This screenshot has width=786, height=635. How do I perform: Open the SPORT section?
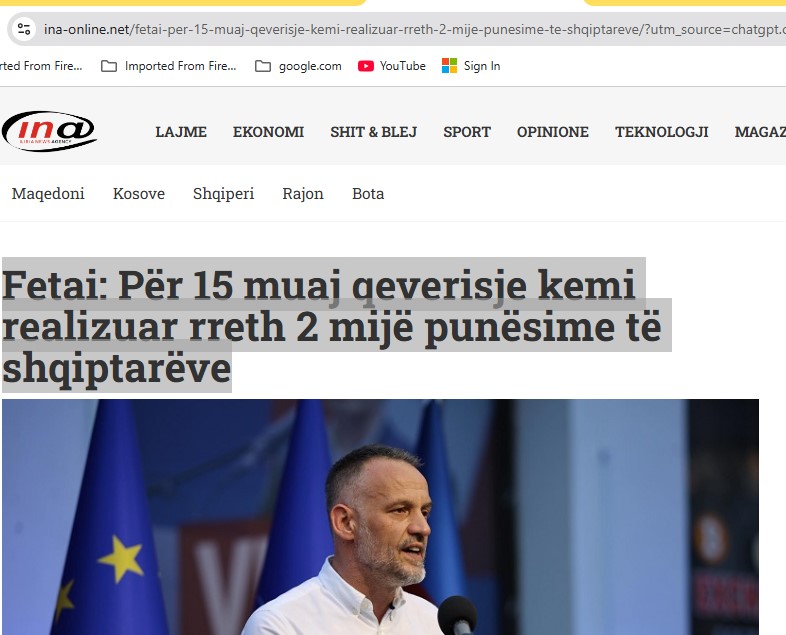click(467, 132)
